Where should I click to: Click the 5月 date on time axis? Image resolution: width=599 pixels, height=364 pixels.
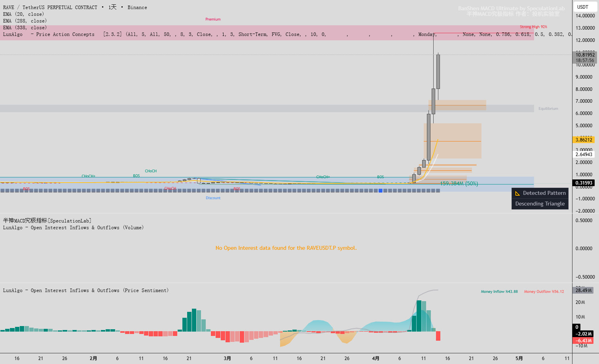pyautogui.click(x=519, y=358)
